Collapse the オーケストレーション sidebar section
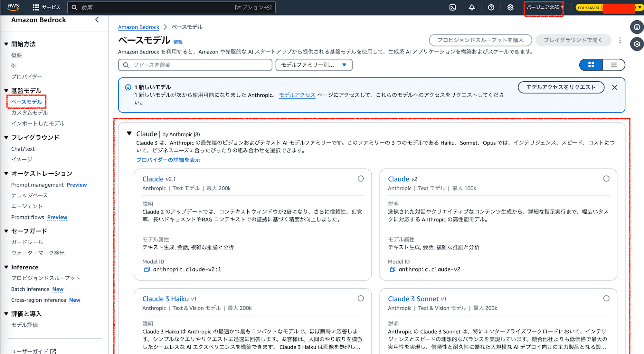This screenshot has height=354, width=644. 6,173
